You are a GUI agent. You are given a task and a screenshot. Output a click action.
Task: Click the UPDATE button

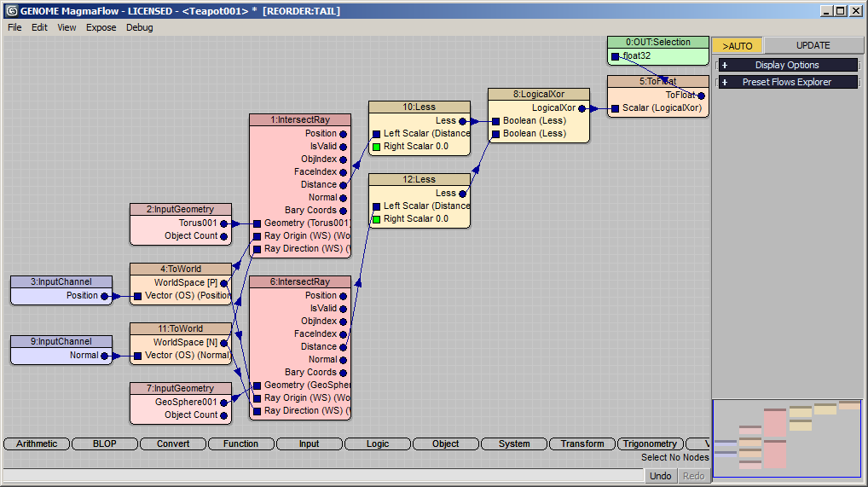point(813,45)
